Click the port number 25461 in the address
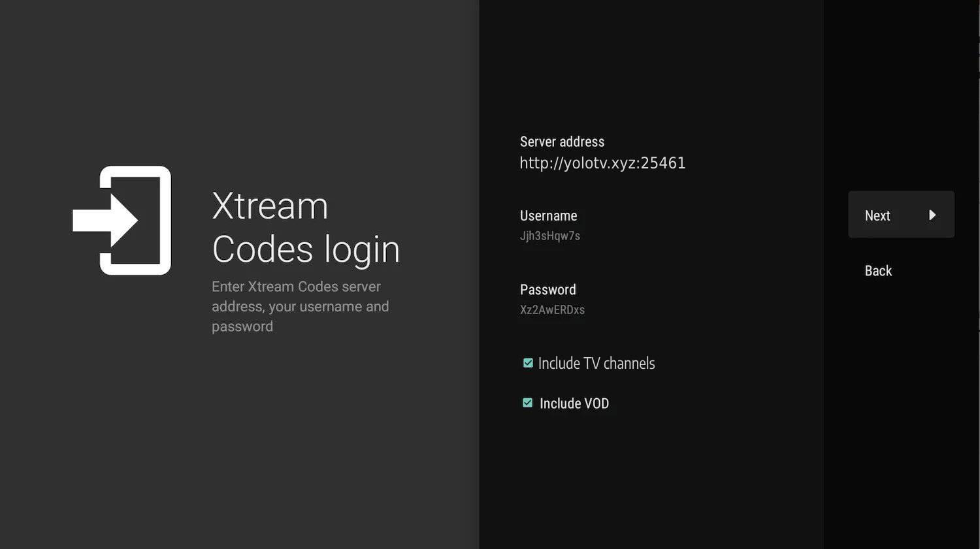The height and width of the screenshot is (549, 980). (662, 163)
